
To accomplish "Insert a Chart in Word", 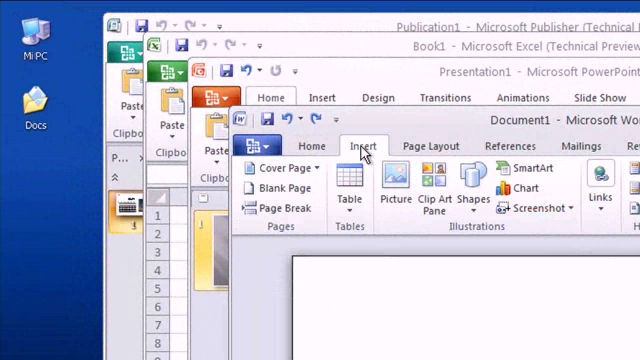I will pos(517,188).
